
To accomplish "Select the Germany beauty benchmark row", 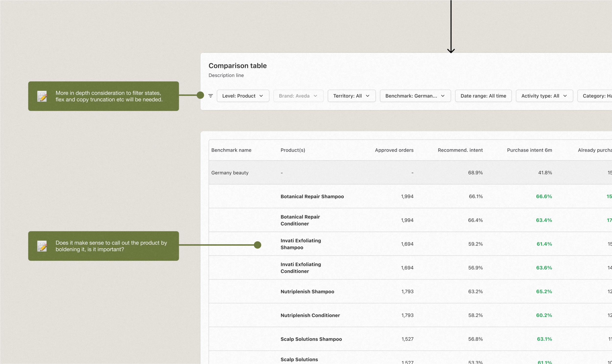I will [x=230, y=173].
